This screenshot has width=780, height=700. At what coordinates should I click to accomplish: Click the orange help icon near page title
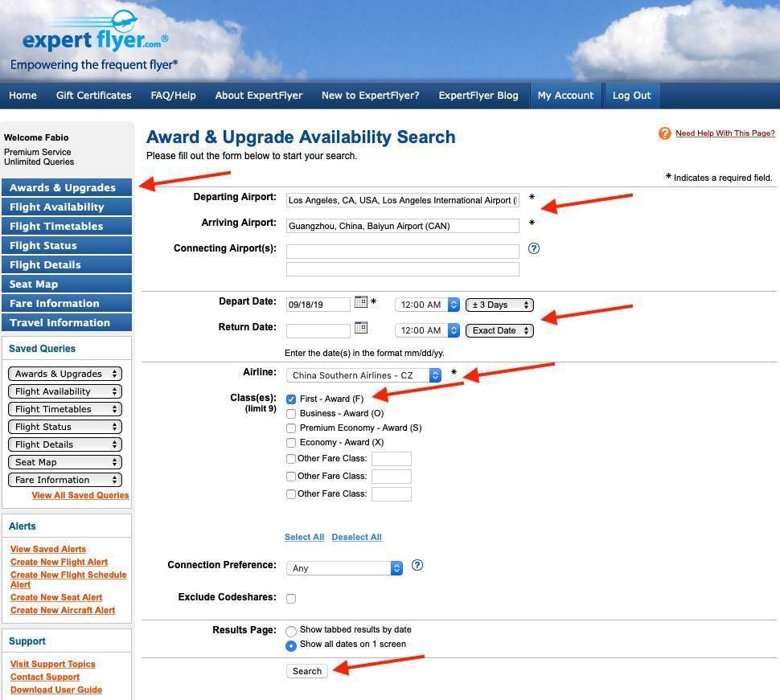point(664,133)
